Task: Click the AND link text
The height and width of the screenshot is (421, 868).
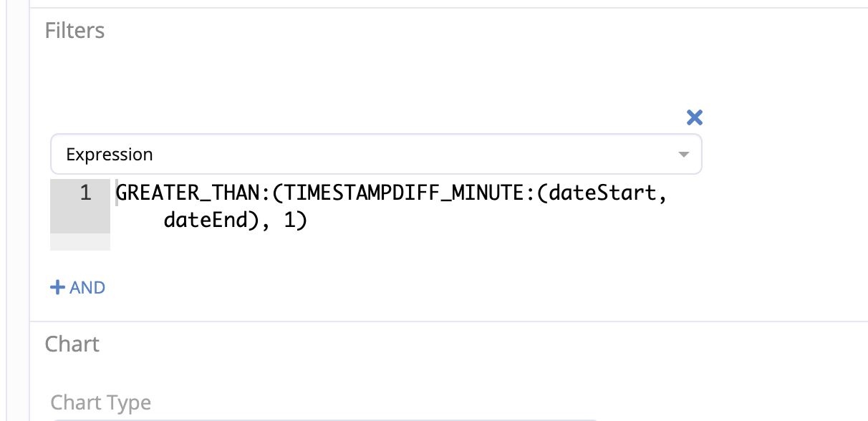Action: click(87, 288)
